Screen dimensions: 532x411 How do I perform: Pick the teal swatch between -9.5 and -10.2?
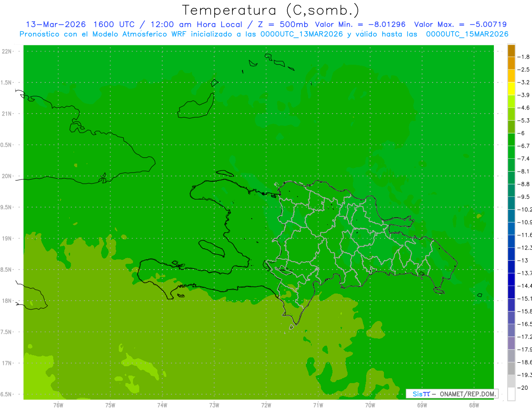point(511,203)
